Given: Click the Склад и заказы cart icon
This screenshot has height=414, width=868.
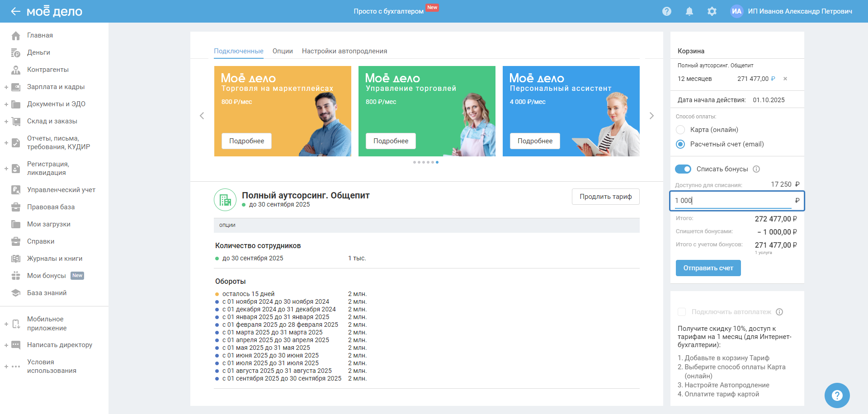Looking at the screenshot, I should (16, 121).
